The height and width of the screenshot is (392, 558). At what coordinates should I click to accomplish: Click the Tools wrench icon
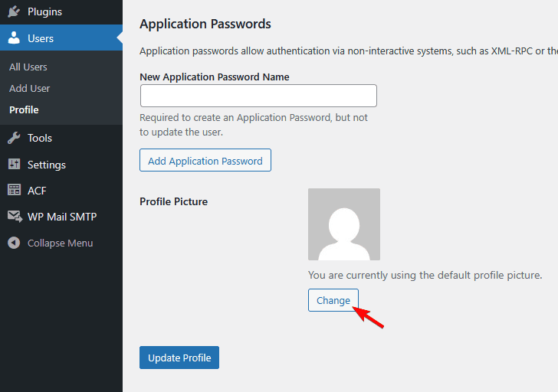point(14,138)
